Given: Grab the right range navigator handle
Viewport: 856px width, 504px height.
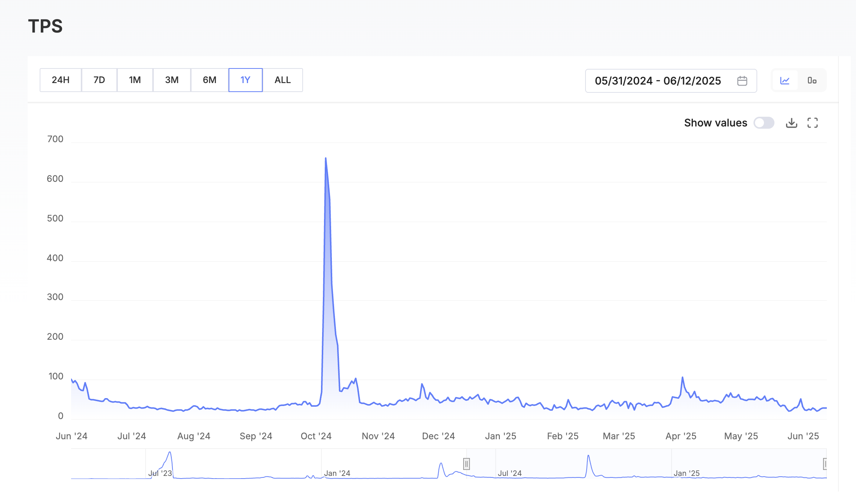Looking at the screenshot, I should click(x=825, y=464).
